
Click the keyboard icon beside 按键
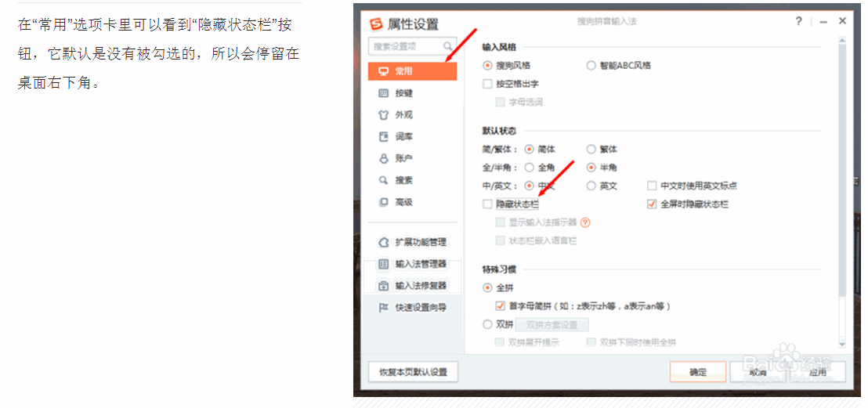383,93
